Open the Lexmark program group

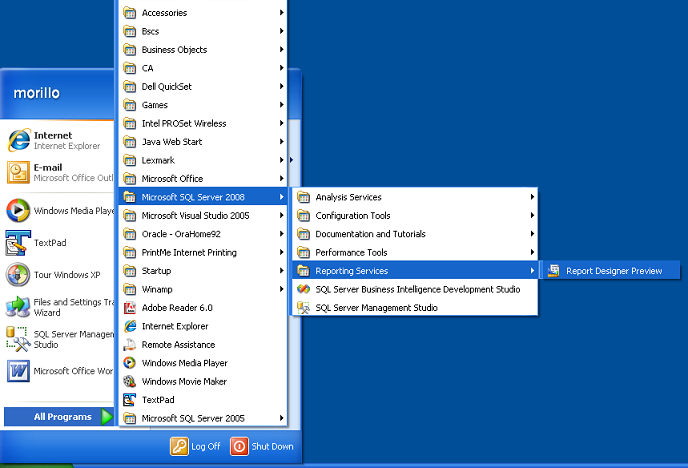(x=203, y=160)
